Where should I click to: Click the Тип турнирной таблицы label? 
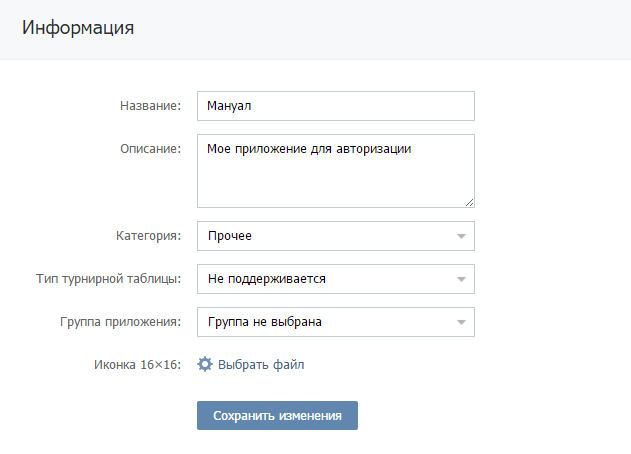coord(108,279)
